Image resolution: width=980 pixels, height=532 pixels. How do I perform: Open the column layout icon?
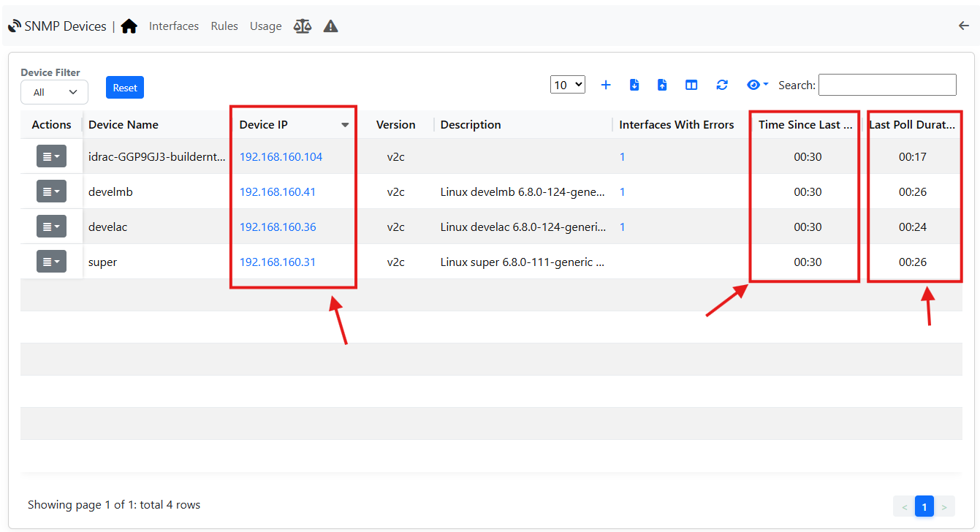pyautogui.click(x=691, y=85)
